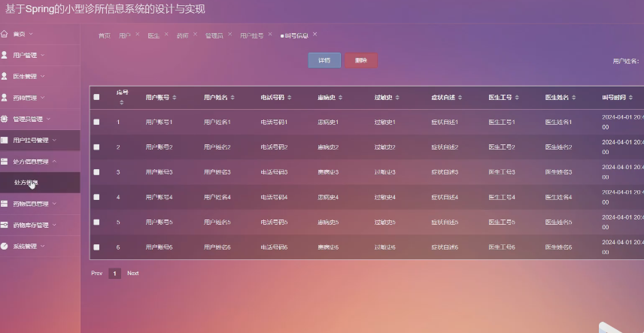Click the 叫号时间 column header
This screenshot has height=333, width=644.
pos(614,97)
